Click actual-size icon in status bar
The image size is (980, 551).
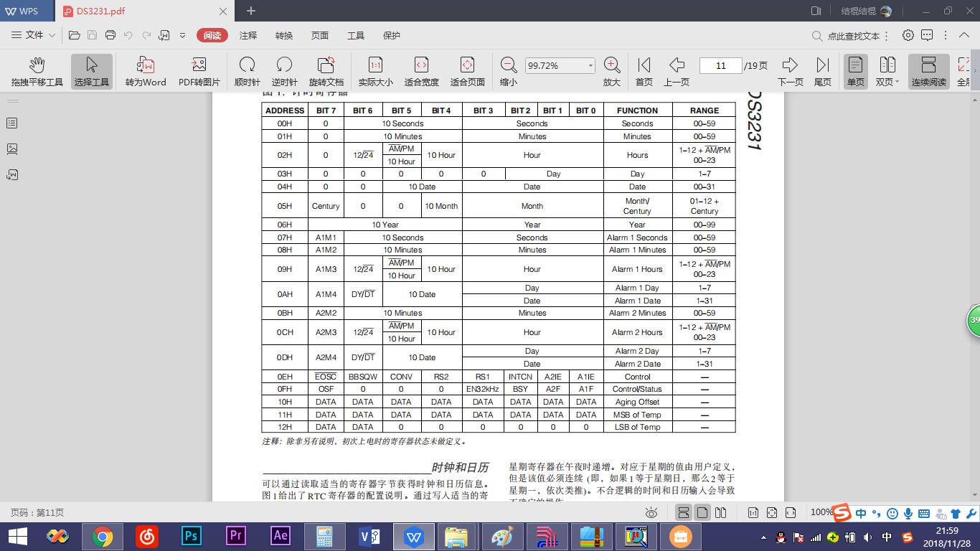[x=753, y=513]
